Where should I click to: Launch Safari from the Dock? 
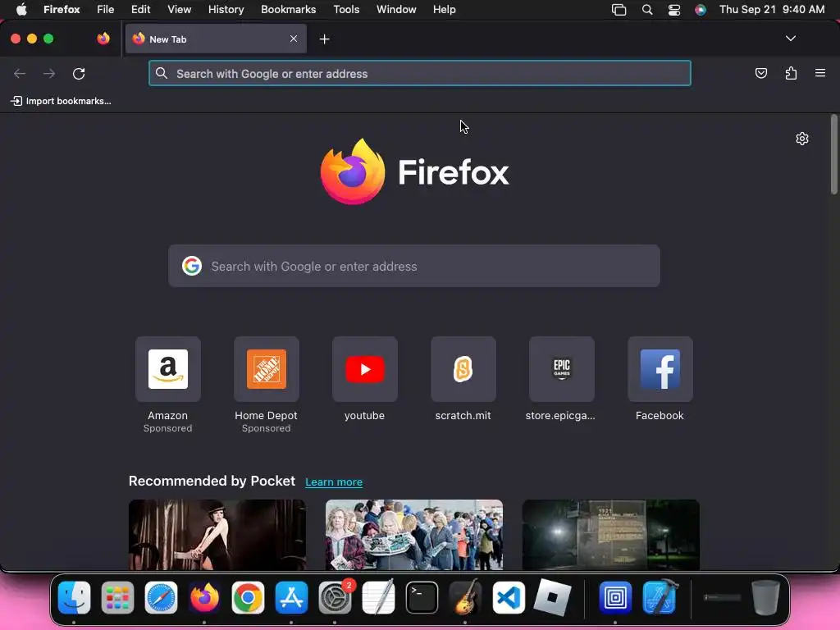[161, 597]
